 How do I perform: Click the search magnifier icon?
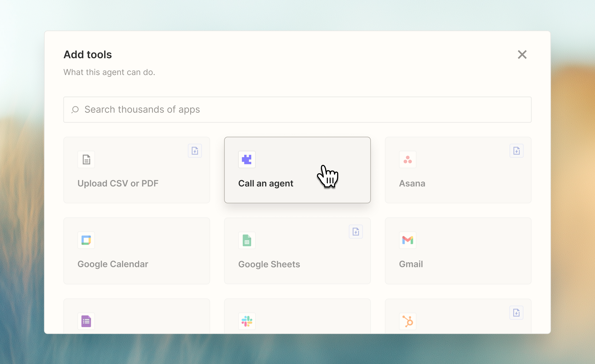(75, 110)
